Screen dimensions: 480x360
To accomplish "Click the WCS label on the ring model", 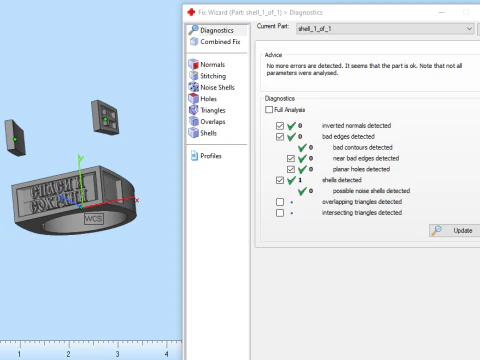I will [93, 219].
